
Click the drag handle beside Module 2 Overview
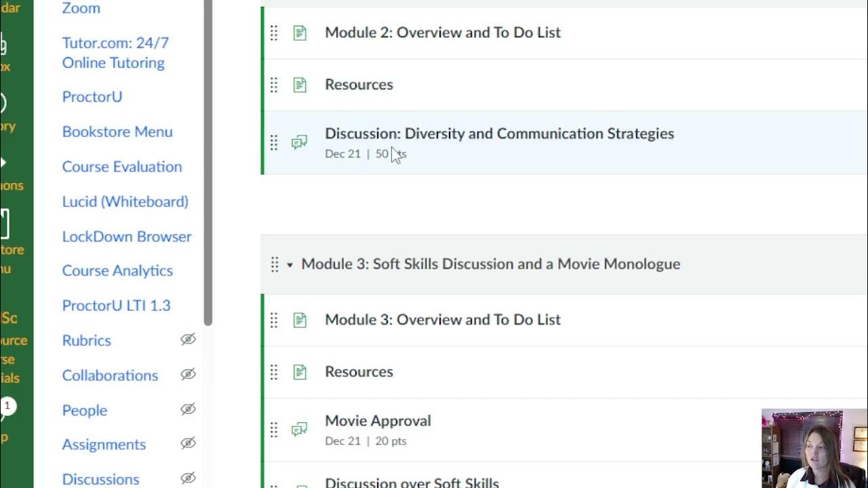tap(274, 33)
